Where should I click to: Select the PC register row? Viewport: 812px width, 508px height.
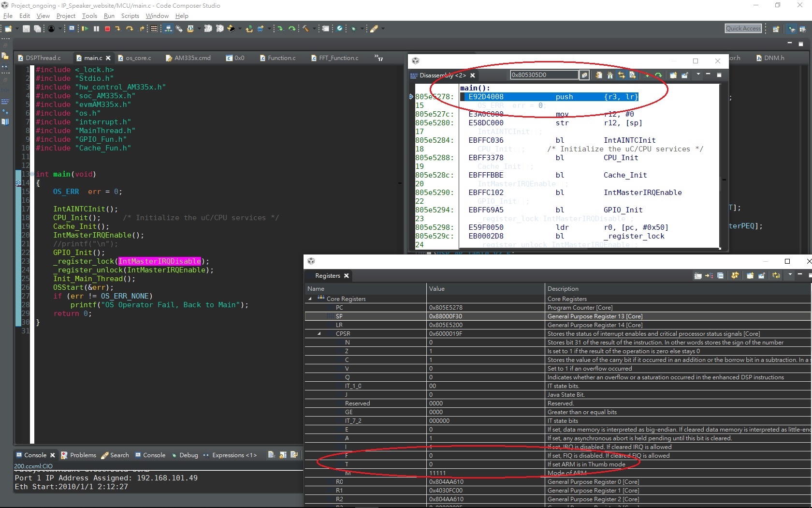(x=558, y=308)
